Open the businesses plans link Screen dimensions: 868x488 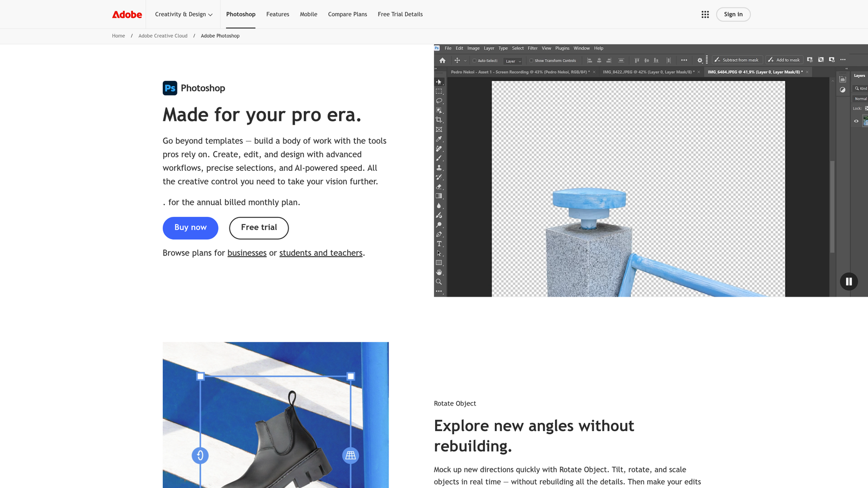click(247, 253)
